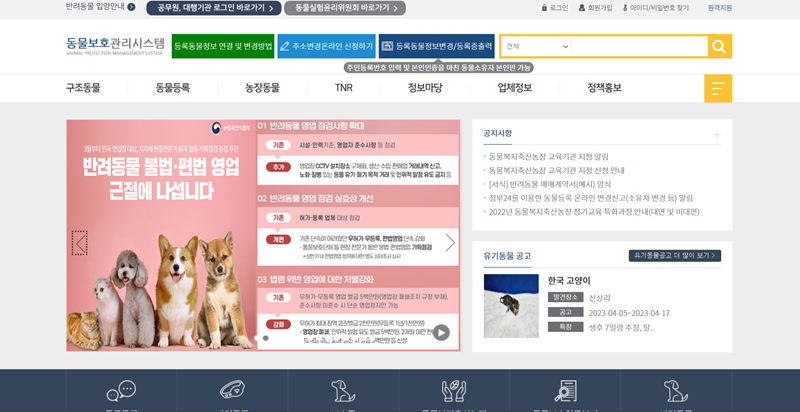Click the 동물보호관리시스템 logo
The width and height of the screenshot is (800, 412).
[115, 45]
